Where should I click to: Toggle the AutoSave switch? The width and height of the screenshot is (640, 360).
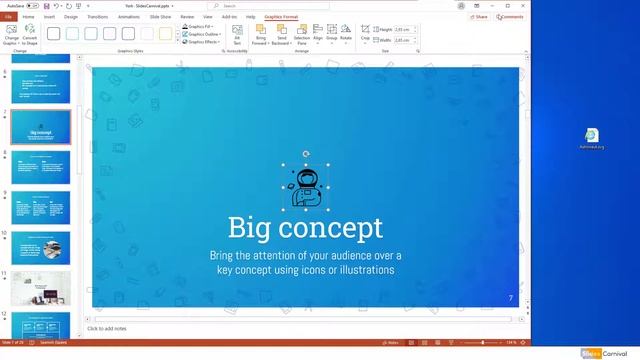(x=32, y=6)
